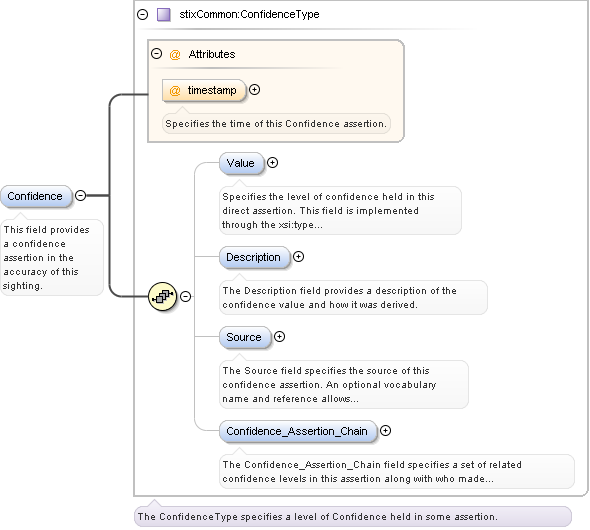Image resolution: width=590 pixels, height=530 pixels.
Task: Expand the Source element plus button
Action: point(279,336)
